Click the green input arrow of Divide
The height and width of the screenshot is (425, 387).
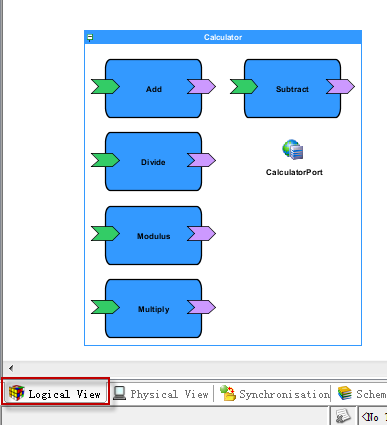coord(105,160)
